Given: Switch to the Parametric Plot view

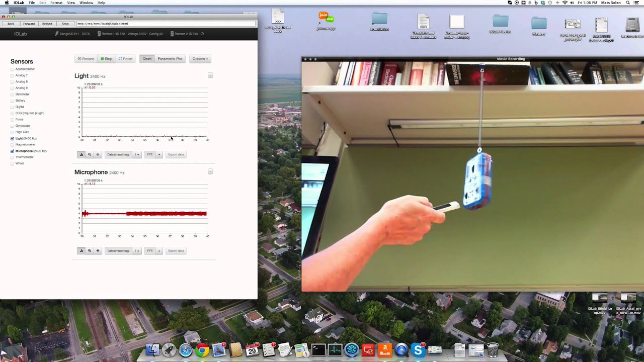Looking at the screenshot, I should click(x=170, y=59).
